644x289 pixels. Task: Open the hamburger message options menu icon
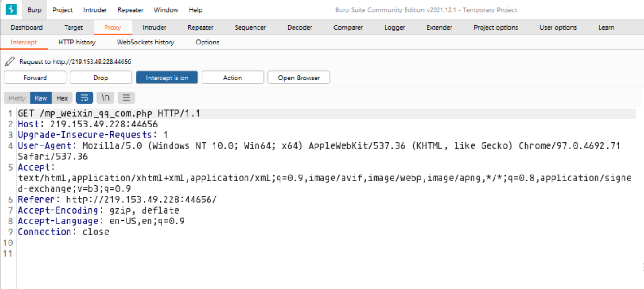click(127, 98)
